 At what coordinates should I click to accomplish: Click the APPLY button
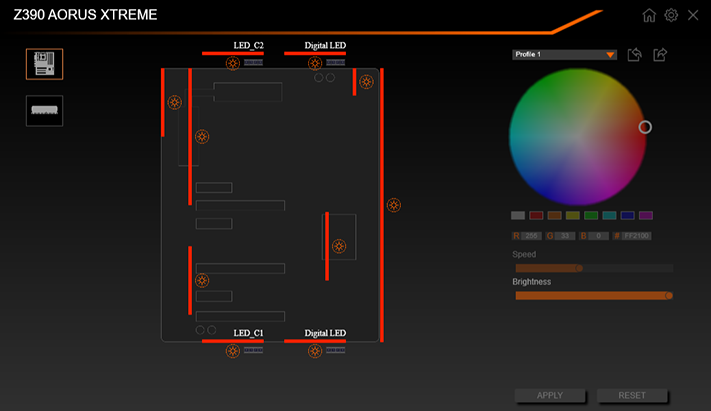550,396
